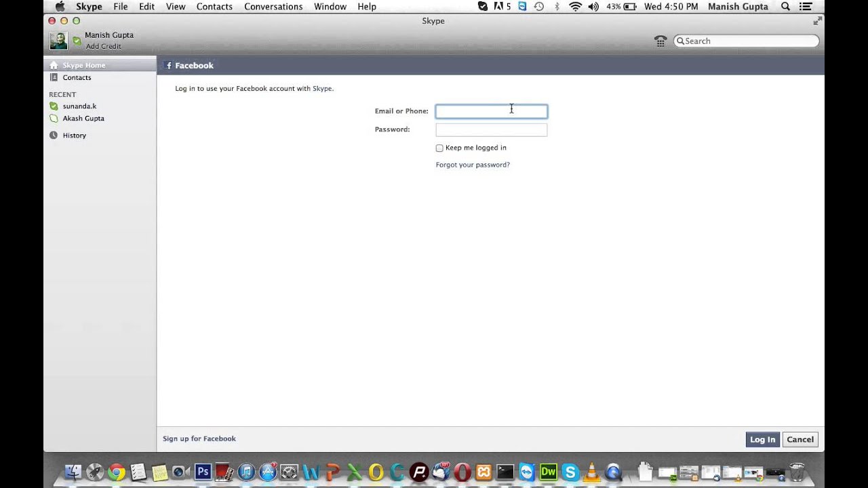Open VLC media player from the dock
868x488 pixels.
point(592,472)
